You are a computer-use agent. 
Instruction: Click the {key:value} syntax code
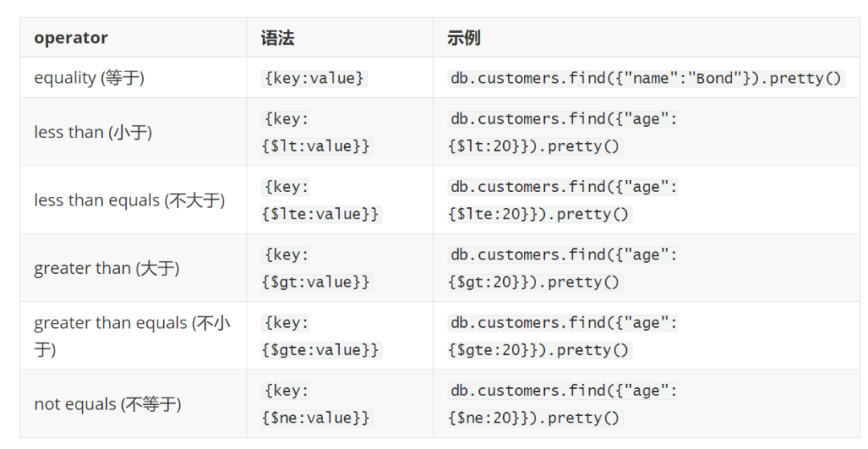point(314,78)
